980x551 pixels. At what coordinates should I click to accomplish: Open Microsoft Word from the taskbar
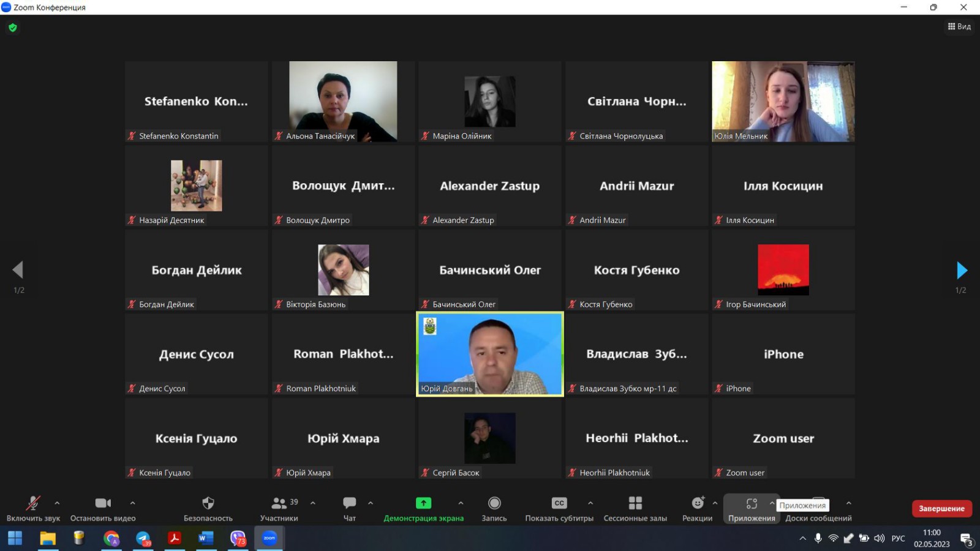coord(206,538)
